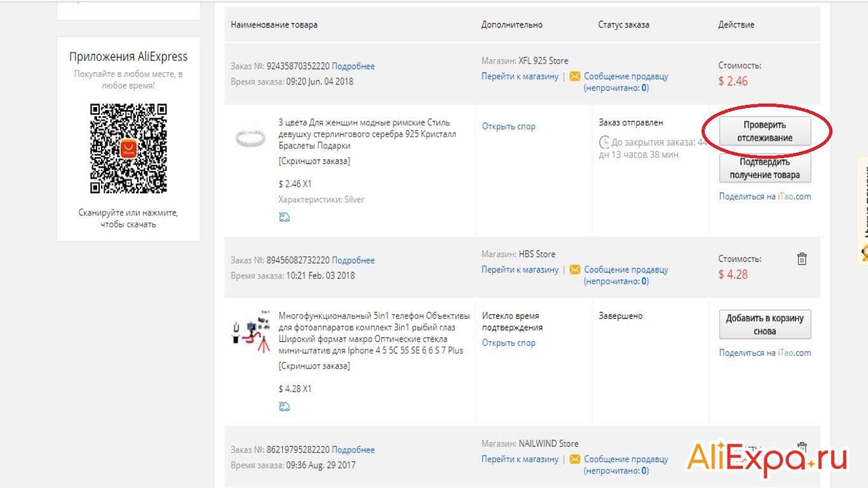This screenshot has width=868, height=488.
Task: Delete the HBS Store order with trash icon
Action: 802,259
